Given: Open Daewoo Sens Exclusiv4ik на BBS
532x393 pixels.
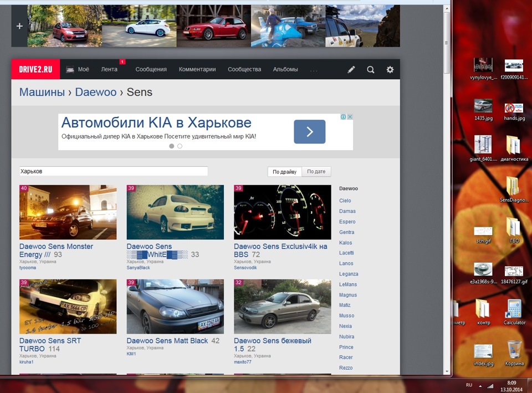Looking at the screenshot, I should coord(280,251).
